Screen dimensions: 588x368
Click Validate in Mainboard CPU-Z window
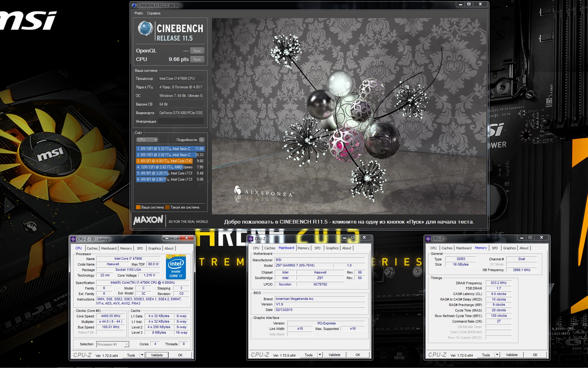point(334,355)
